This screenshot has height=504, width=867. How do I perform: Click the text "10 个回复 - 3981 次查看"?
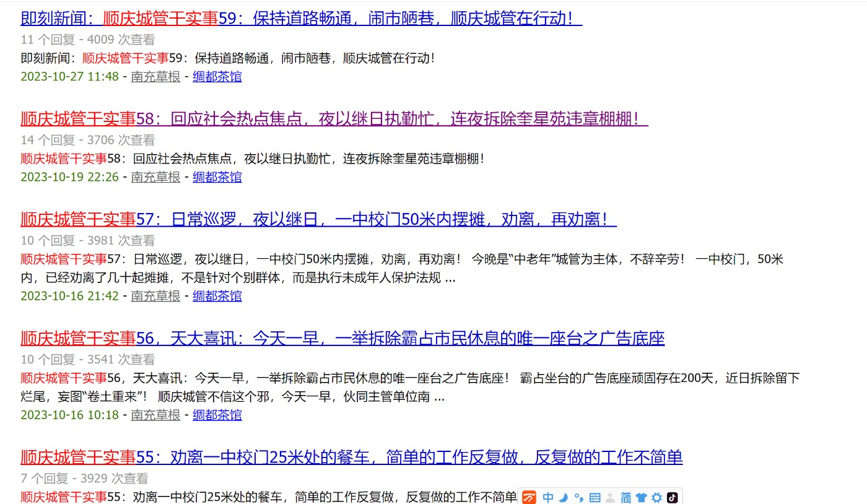click(88, 240)
